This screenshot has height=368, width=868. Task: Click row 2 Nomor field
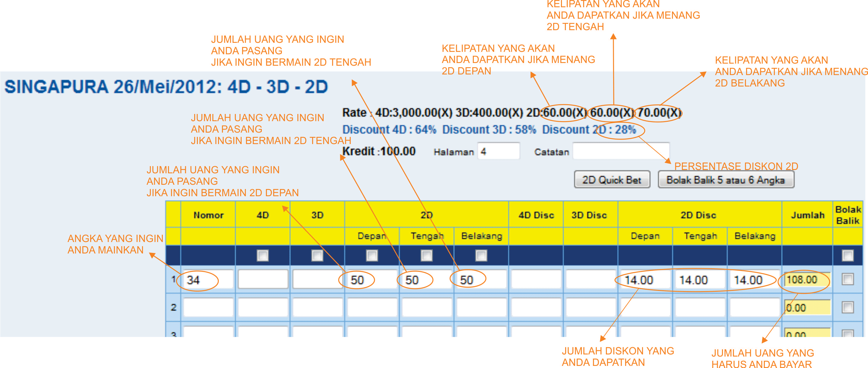(x=208, y=307)
